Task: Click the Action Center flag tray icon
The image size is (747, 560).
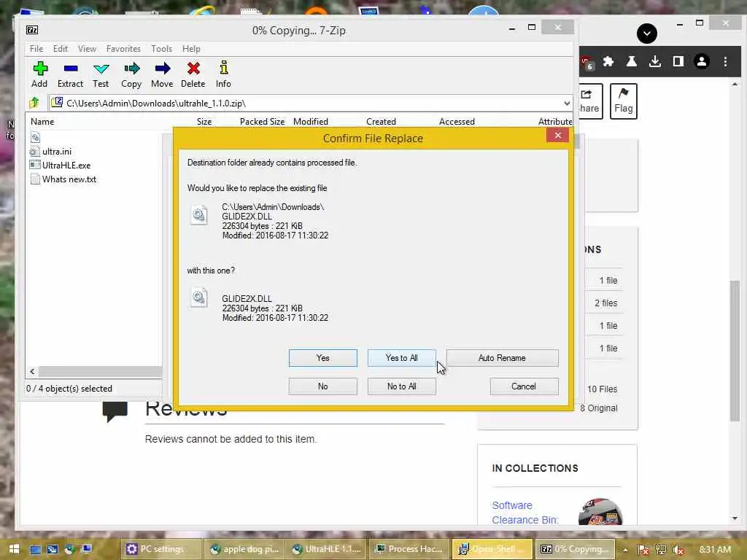Action: tap(643, 550)
